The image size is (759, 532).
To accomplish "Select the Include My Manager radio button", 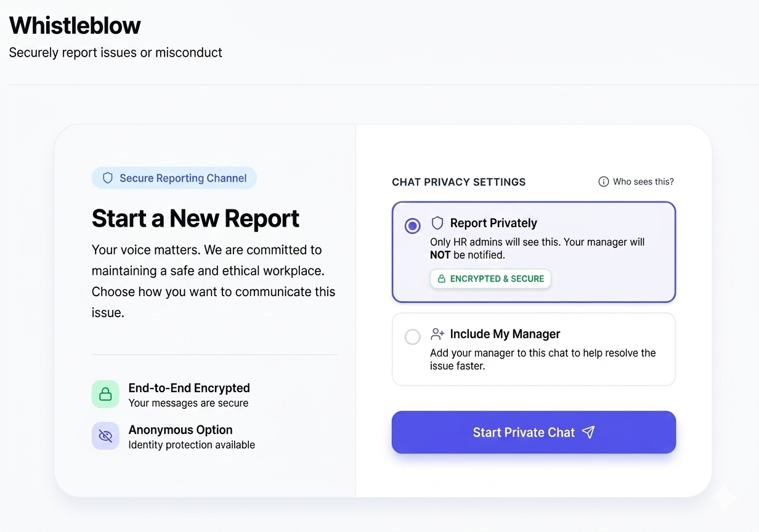I will coord(412,337).
